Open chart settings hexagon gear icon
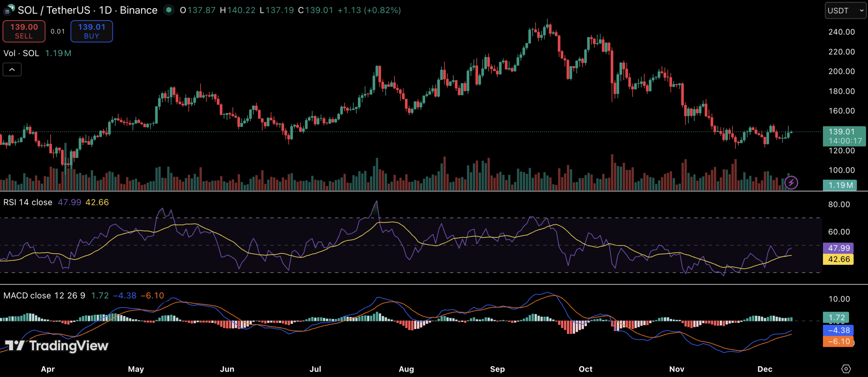The height and width of the screenshot is (377, 868). 846,369
